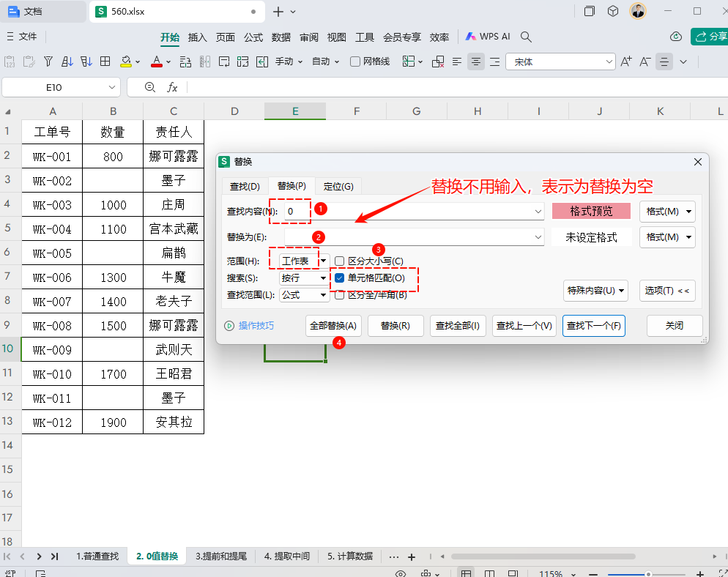Increase font size with A+ icon

(626, 62)
